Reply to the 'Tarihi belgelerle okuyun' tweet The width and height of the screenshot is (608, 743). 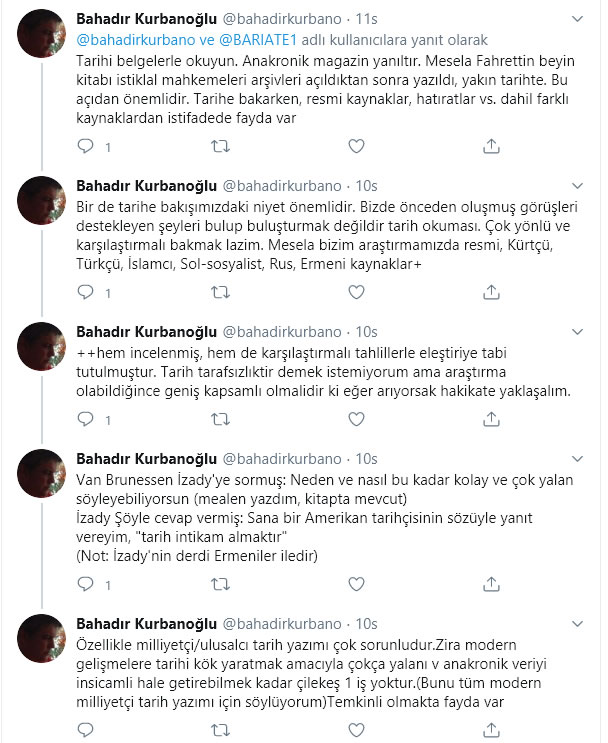tap(86, 146)
